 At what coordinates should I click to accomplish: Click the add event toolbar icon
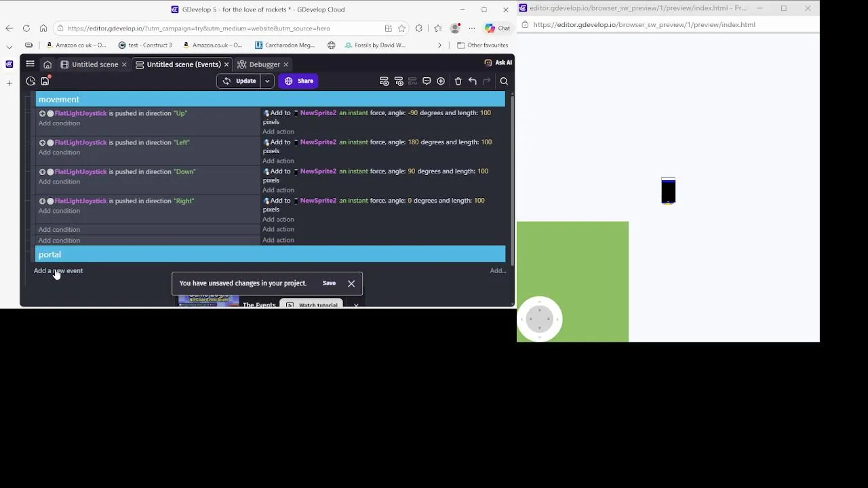[x=384, y=81]
